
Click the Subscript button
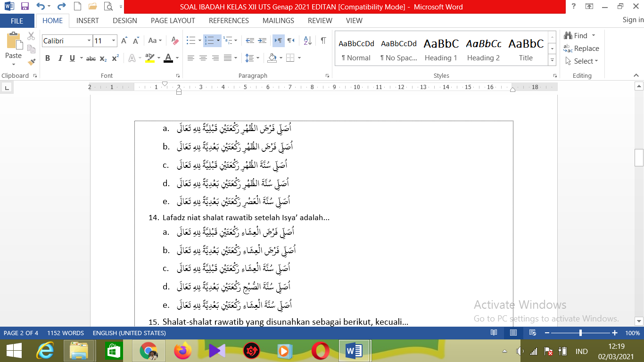pos(104,58)
